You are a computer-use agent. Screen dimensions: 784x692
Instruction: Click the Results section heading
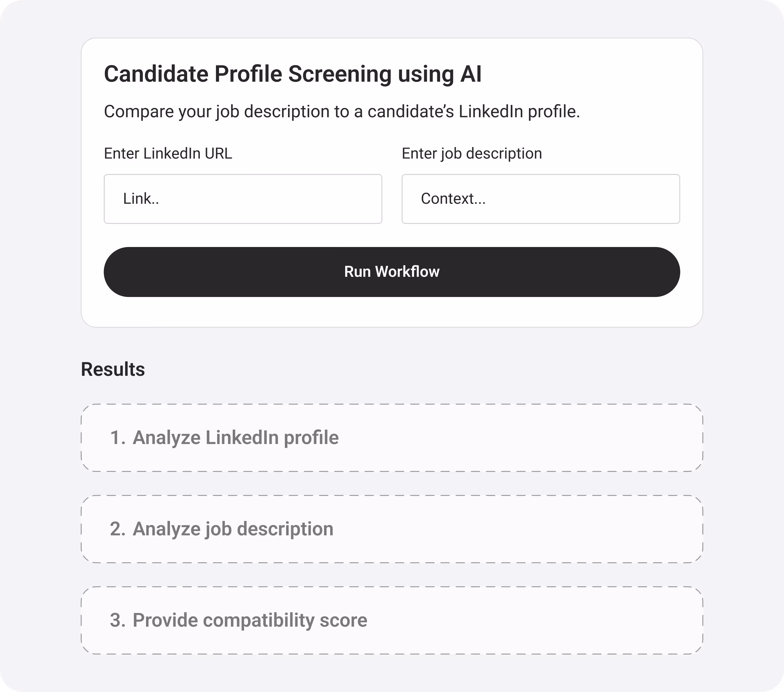113,369
